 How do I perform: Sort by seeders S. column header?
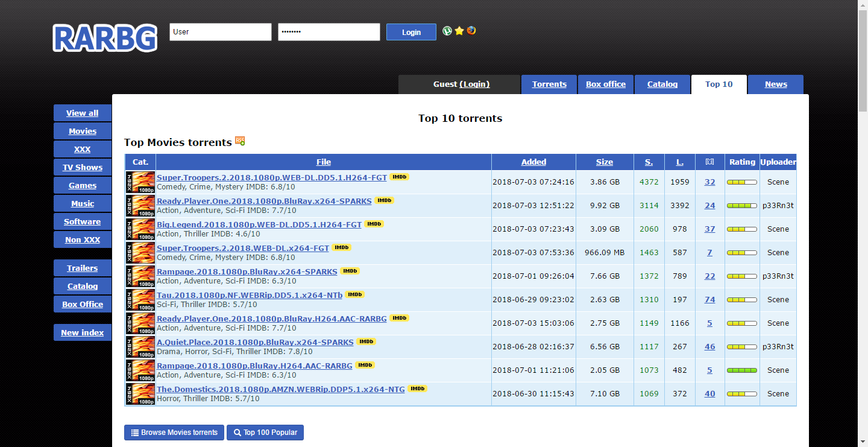(649, 162)
